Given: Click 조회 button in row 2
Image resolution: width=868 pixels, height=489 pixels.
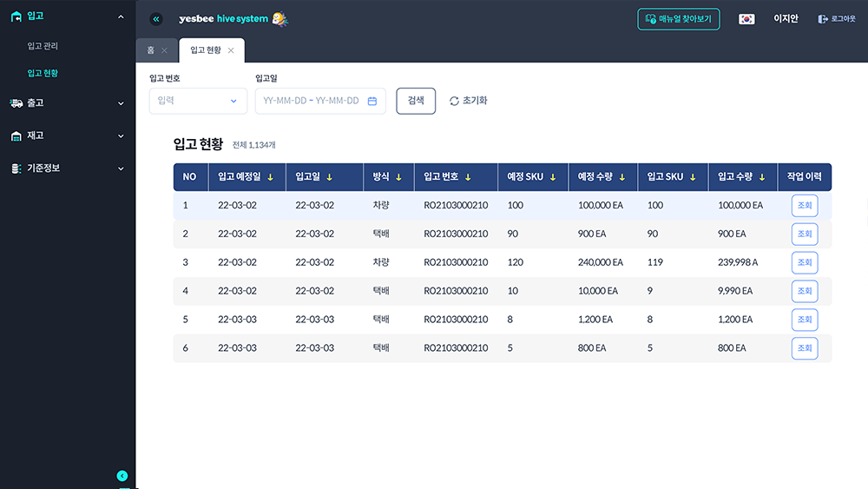Looking at the screenshot, I should point(805,235).
